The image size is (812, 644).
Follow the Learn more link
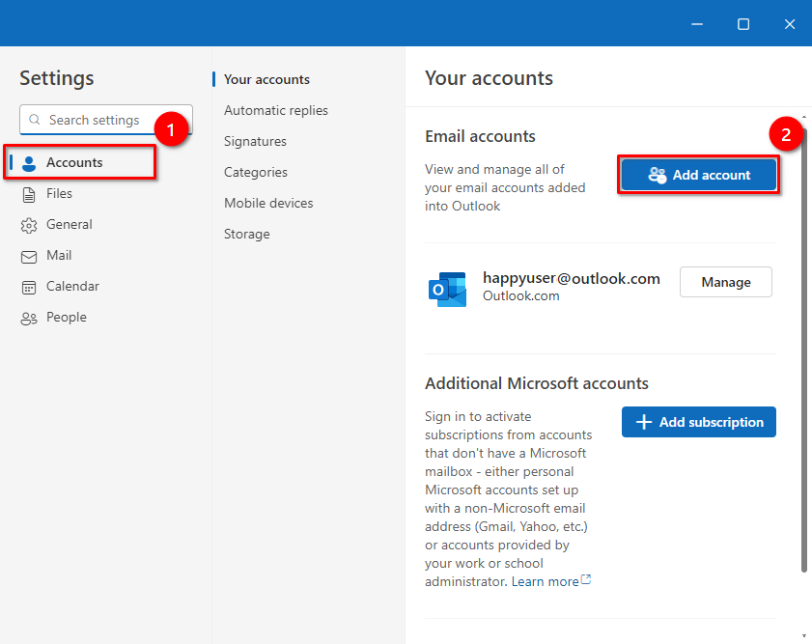click(545, 581)
